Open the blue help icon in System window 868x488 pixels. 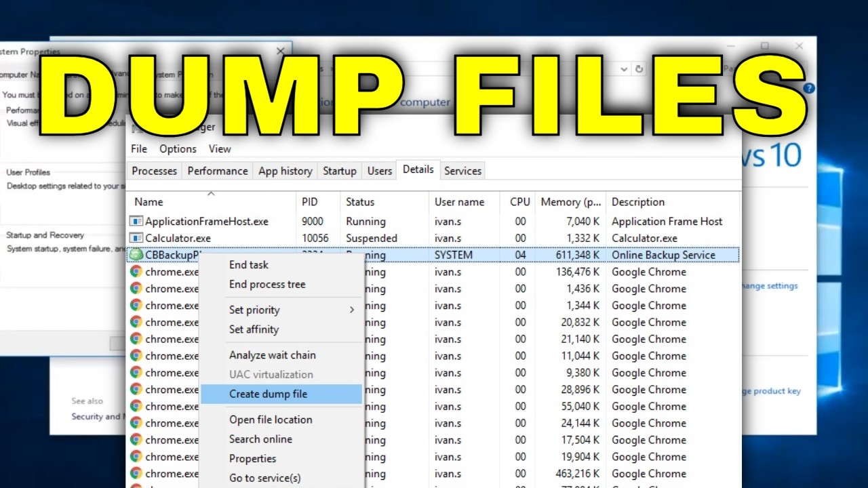[x=808, y=88]
